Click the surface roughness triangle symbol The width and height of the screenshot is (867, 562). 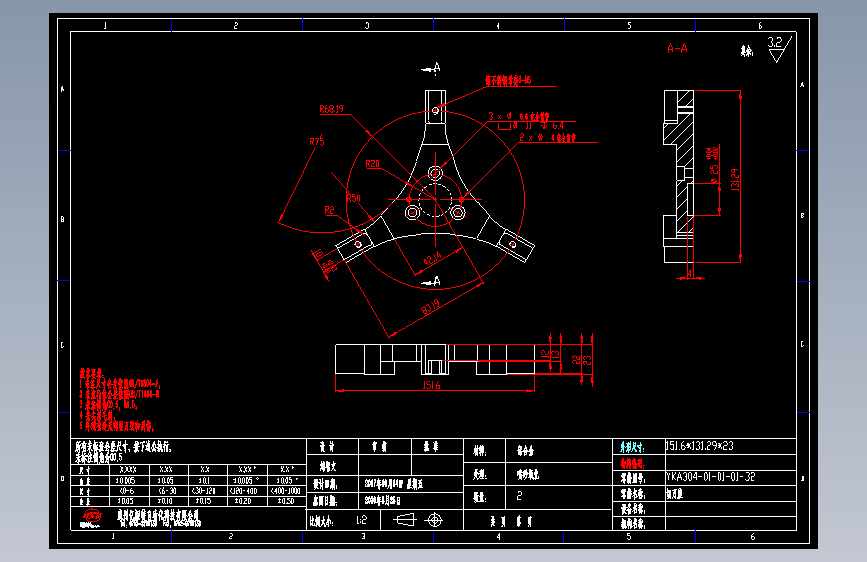click(777, 55)
